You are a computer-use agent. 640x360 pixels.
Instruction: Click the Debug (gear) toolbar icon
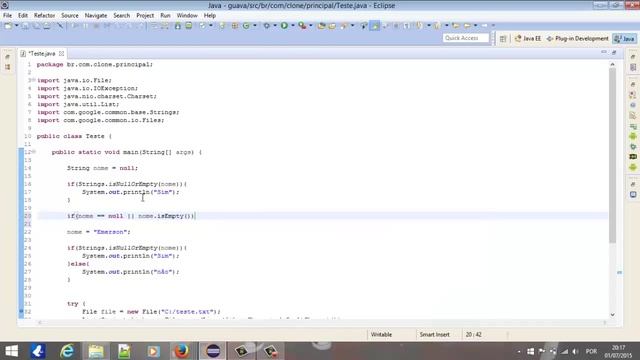267,26
